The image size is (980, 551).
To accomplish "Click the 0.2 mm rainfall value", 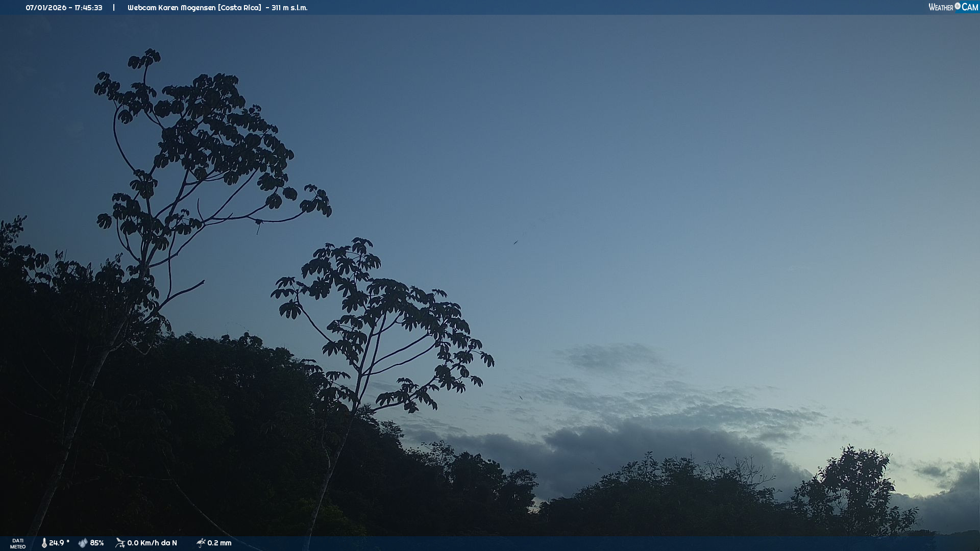I will point(219,543).
